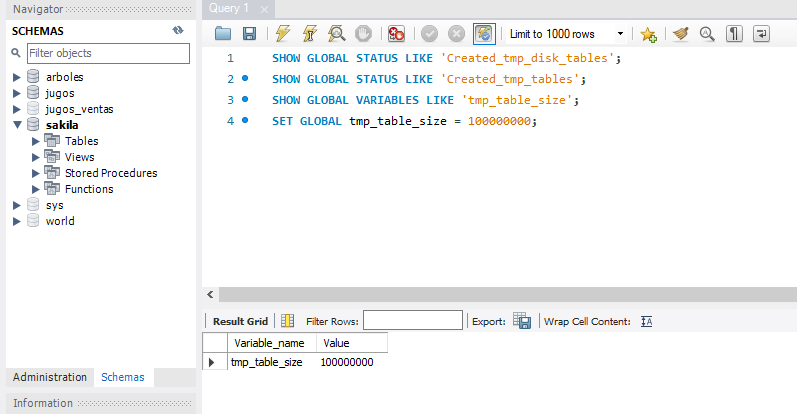Select the sys schema name
Screen dimensions: 797x414
[x=54, y=205]
